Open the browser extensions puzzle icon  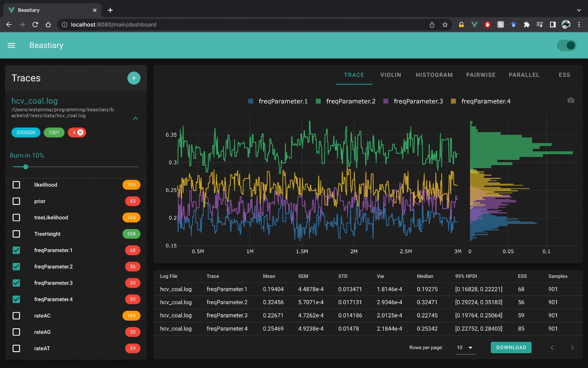pos(527,25)
